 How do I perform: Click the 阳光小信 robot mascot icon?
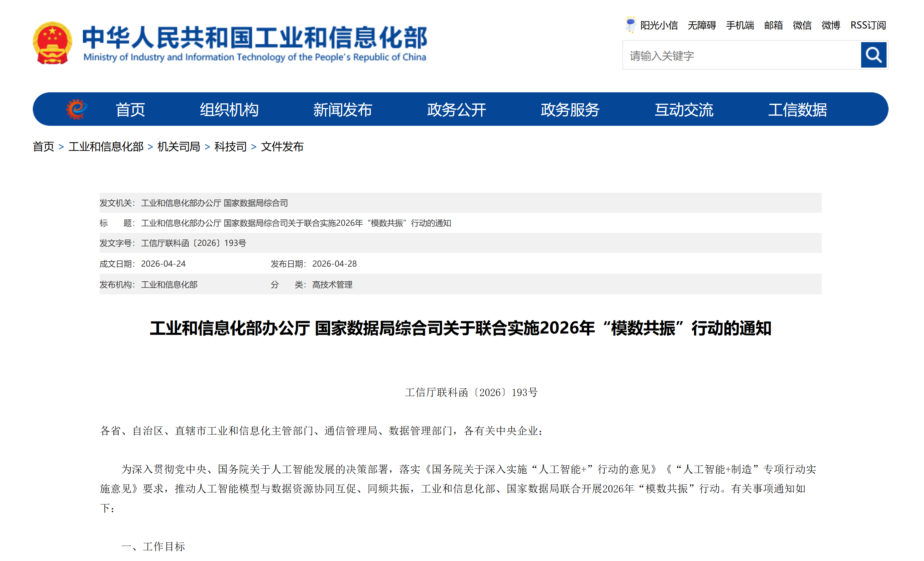(630, 24)
